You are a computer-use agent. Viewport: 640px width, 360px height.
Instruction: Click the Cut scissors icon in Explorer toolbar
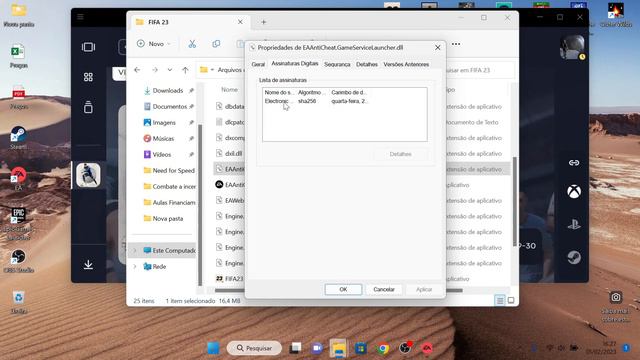click(192, 44)
